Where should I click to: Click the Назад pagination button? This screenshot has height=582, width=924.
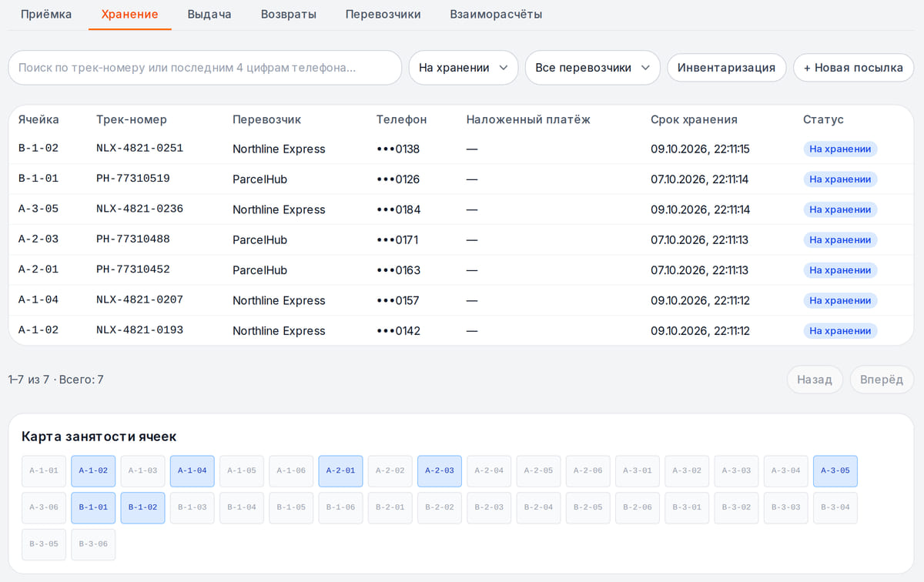pos(815,380)
